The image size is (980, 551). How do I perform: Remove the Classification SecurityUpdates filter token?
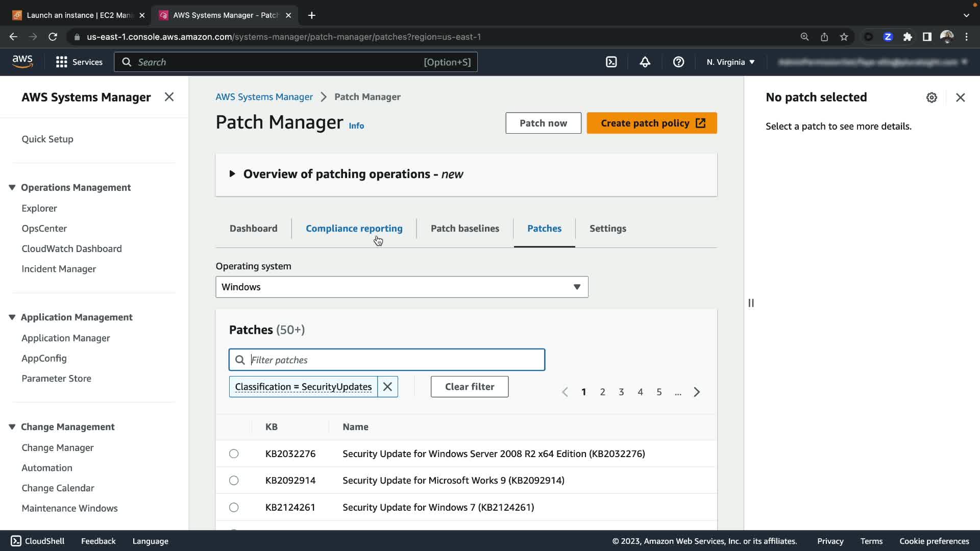pos(387,387)
